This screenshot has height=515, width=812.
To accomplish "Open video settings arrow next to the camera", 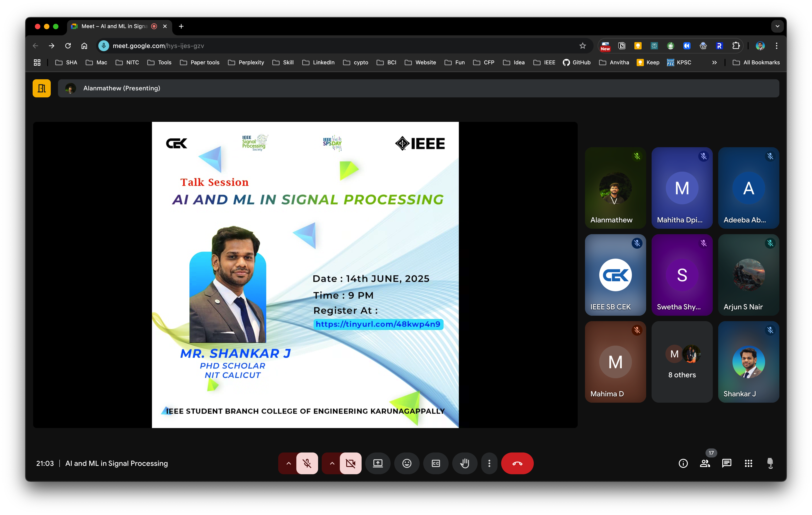I will [x=332, y=463].
